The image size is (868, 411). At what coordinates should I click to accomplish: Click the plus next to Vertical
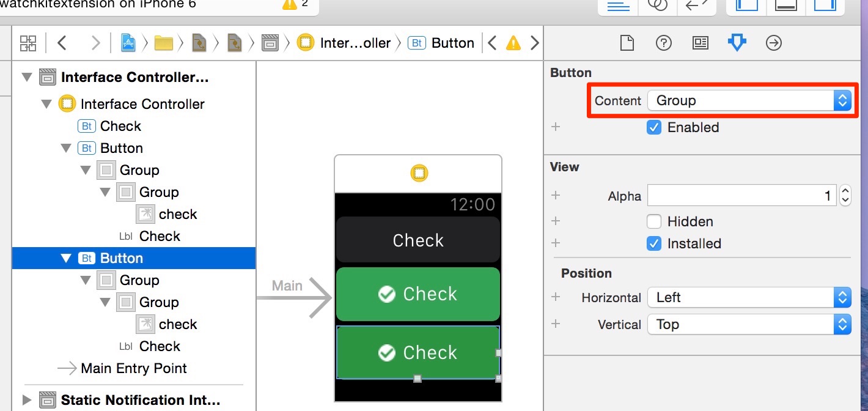[x=556, y=324]
